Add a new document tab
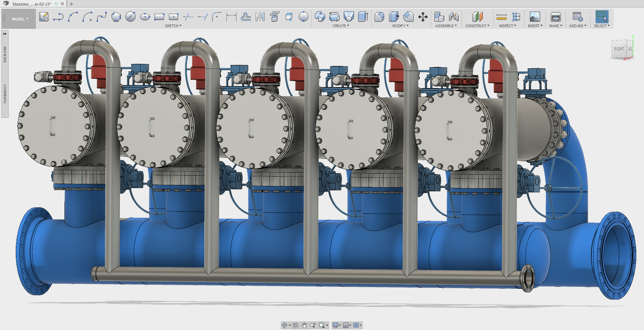 (x=71, y=4)
